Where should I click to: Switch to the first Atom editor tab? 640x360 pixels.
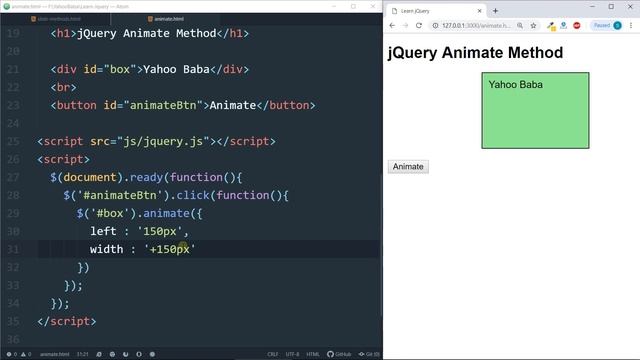(56, 19)
